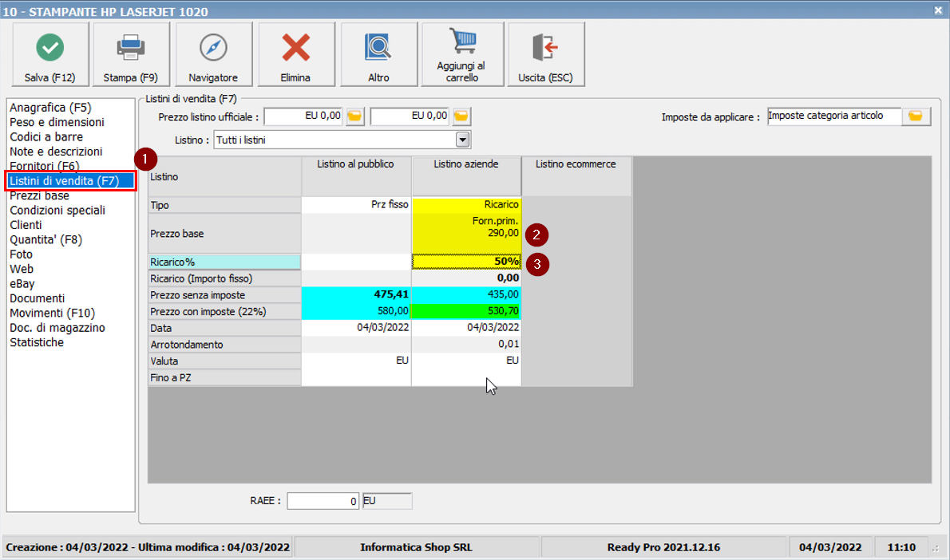950x560 pixels.
Task: Select Anagrafica (F5) in the sidebar
Action: (x=50, y=108)
